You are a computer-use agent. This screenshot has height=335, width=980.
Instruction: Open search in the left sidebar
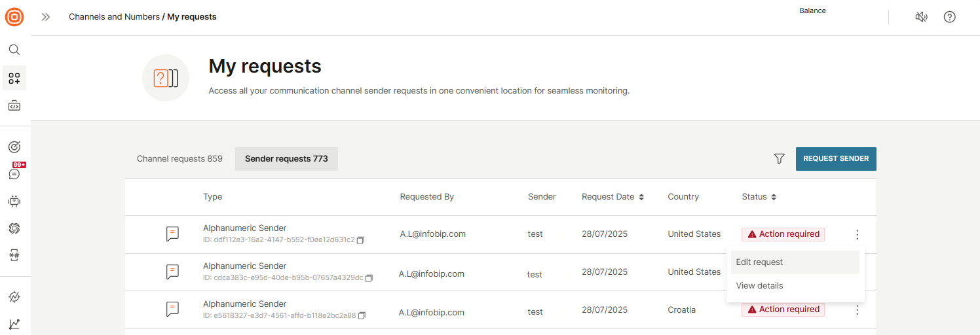[x=14, y=50]
